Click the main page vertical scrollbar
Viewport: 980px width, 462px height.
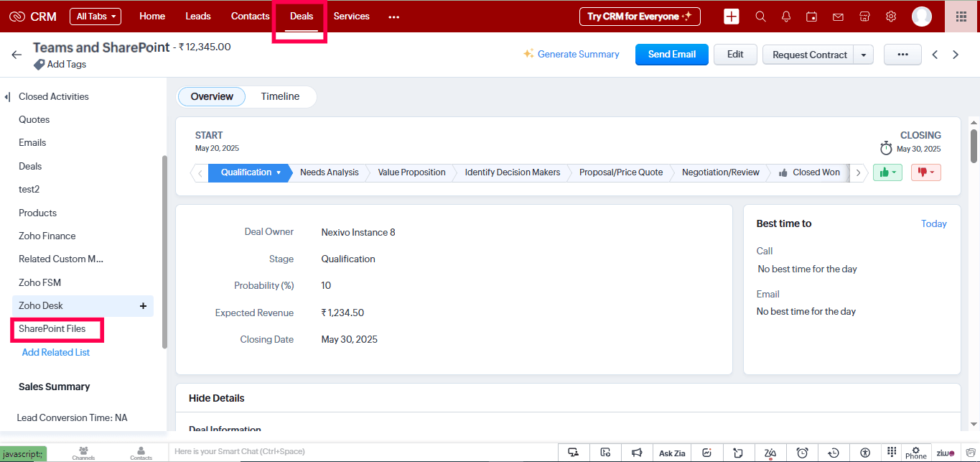(x=974, y=146)
